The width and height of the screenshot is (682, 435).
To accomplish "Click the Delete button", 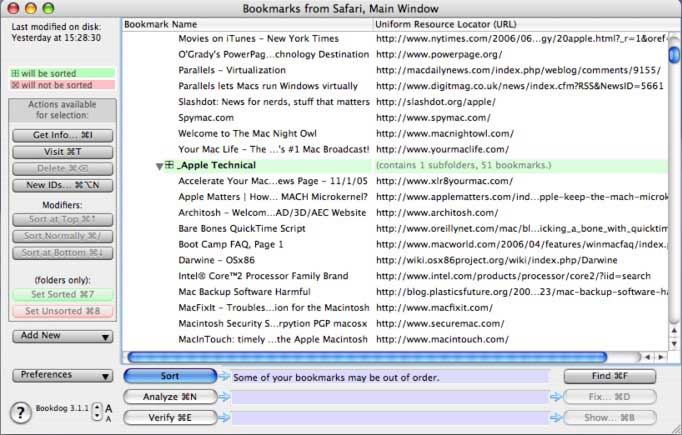I will click(63, 168).
